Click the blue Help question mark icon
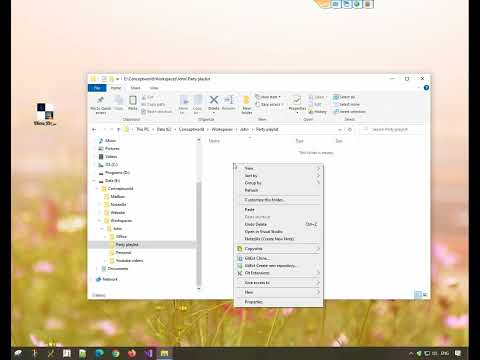Image resolution: width=480 pixels, height=360 pixels. [x=426, y=88]
